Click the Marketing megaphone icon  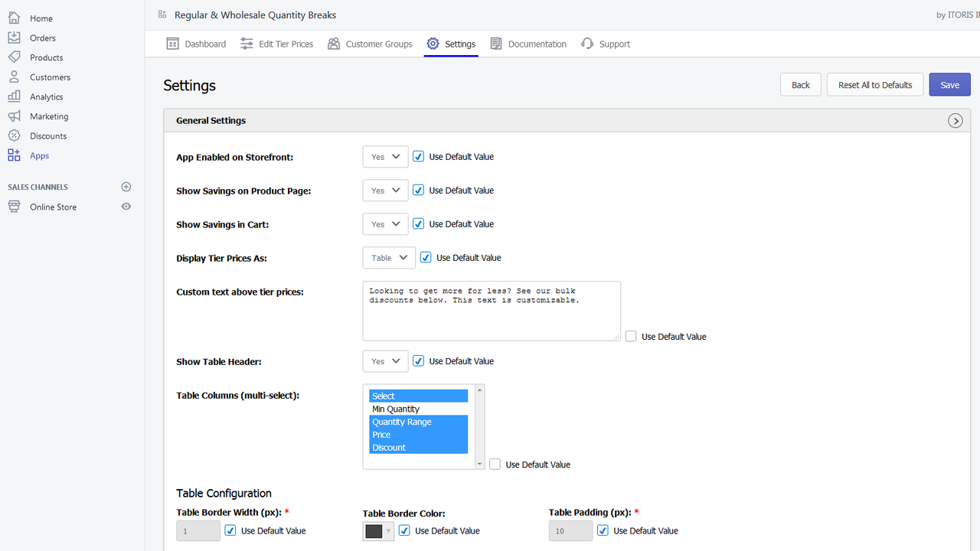(x=14, y=116)
